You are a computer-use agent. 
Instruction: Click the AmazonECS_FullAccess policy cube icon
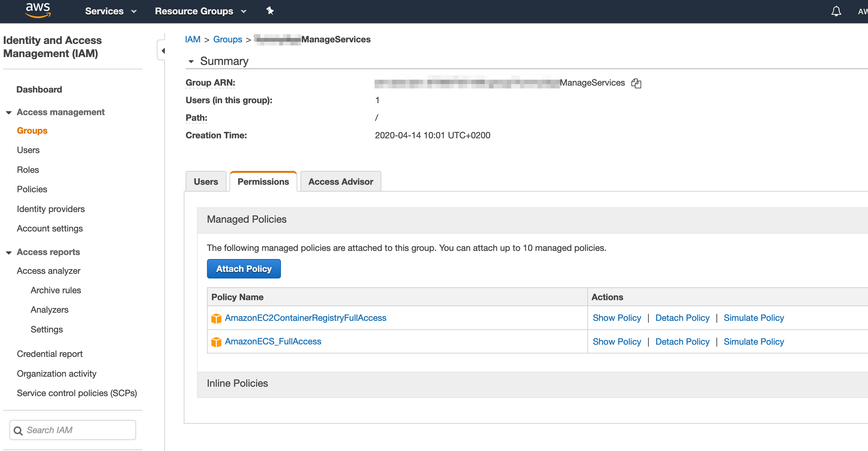pyautogui.click(x=216, y=342)
